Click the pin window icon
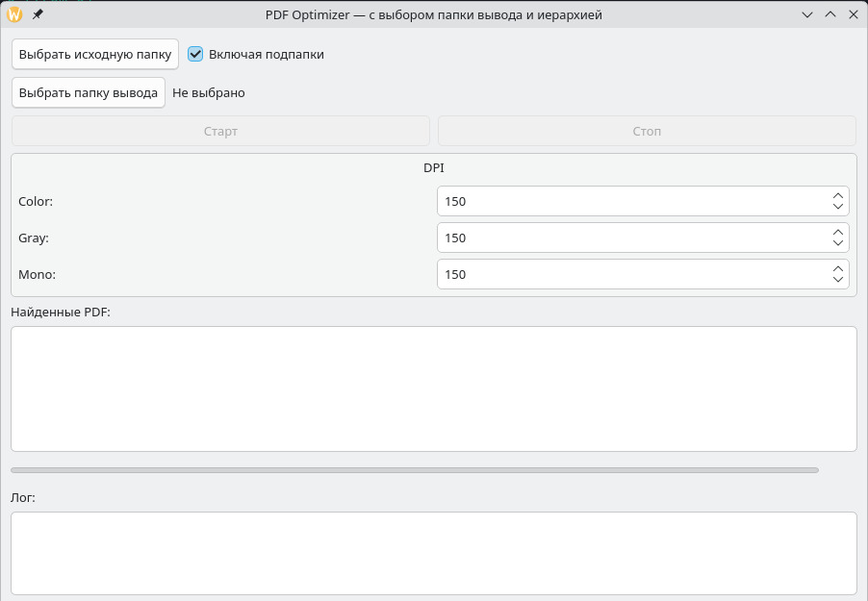This screenshot has height=601, width=868. (x=38, y=14)
